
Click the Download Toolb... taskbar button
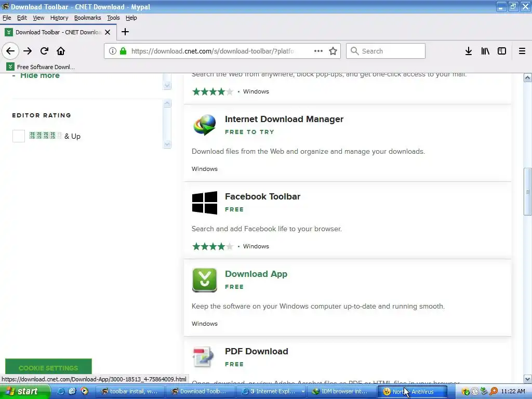point(200,391)
